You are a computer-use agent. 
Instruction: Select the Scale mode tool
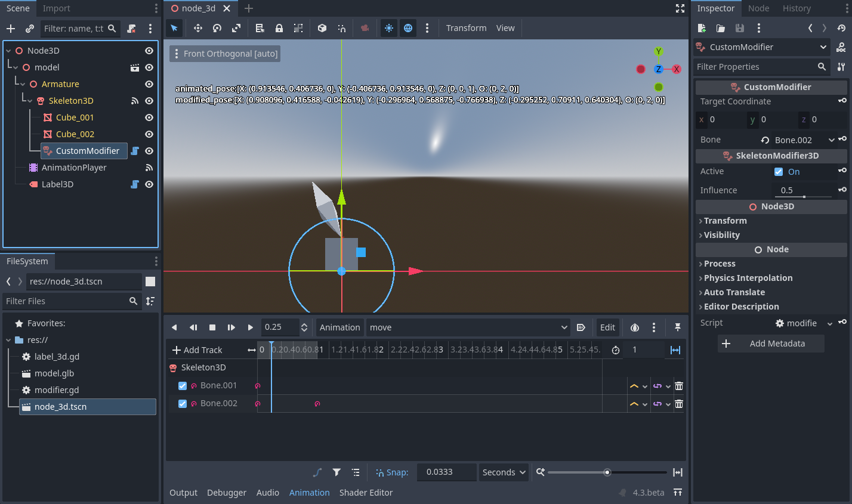point(236,28)
